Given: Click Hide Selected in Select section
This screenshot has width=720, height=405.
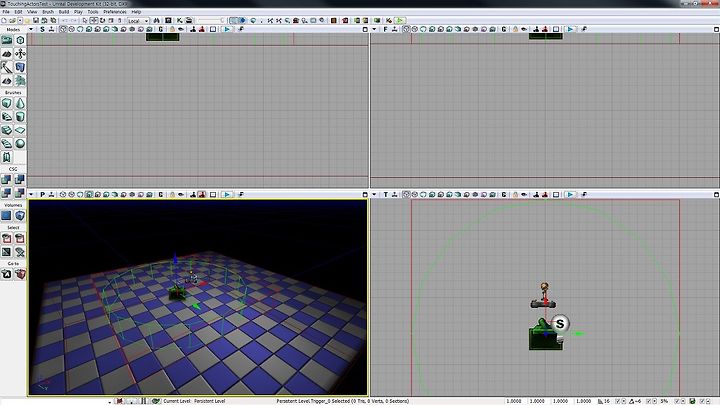Looking at the screenshot, I should [20, 238].
